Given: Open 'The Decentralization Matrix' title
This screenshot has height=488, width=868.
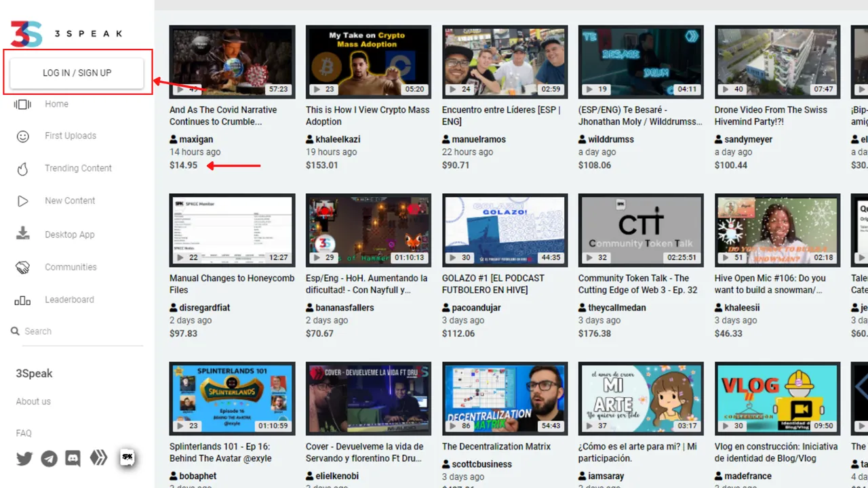Looking at the screenshot, I should point(496,447).
